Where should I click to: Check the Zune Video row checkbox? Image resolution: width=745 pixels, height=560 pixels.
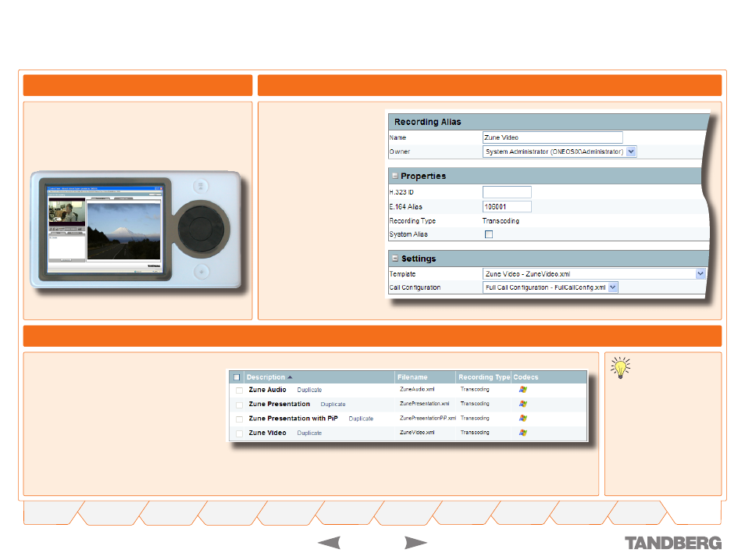click(x=239, y=433)
